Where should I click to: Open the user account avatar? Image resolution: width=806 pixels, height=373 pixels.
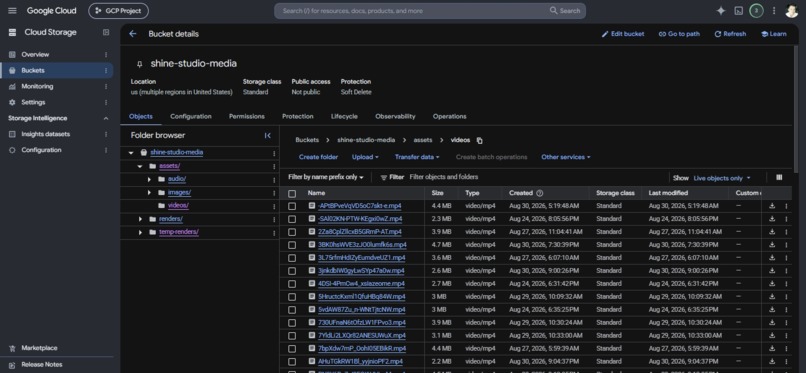coord(792,11)
